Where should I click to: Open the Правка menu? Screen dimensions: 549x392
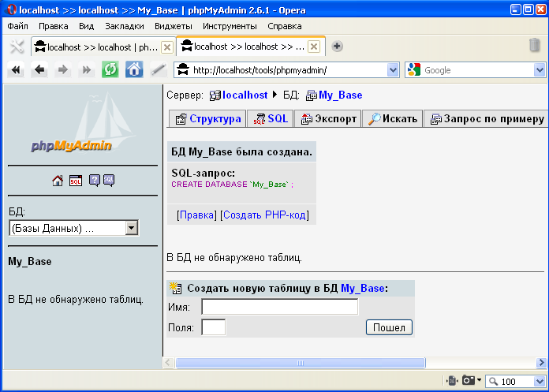coord(53,26)
